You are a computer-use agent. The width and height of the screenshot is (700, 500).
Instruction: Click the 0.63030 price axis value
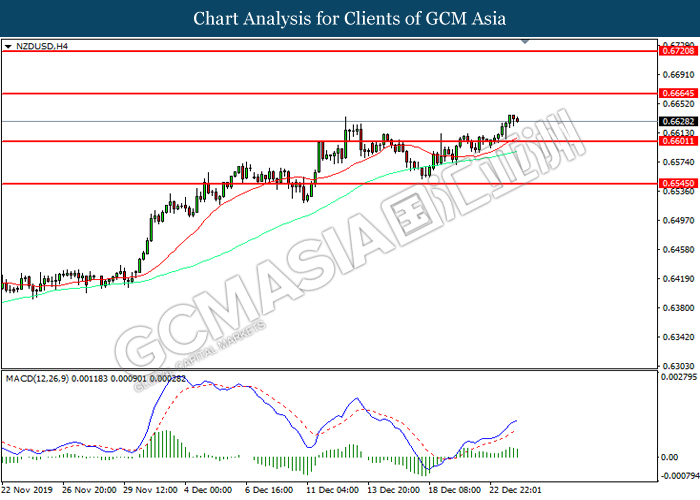(x=679, y=366)
